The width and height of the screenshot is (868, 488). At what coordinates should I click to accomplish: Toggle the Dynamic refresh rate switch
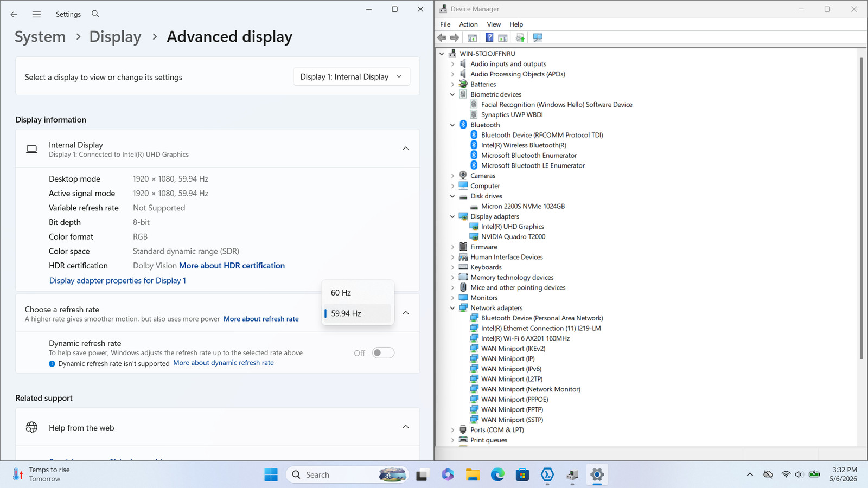[383, 353]
